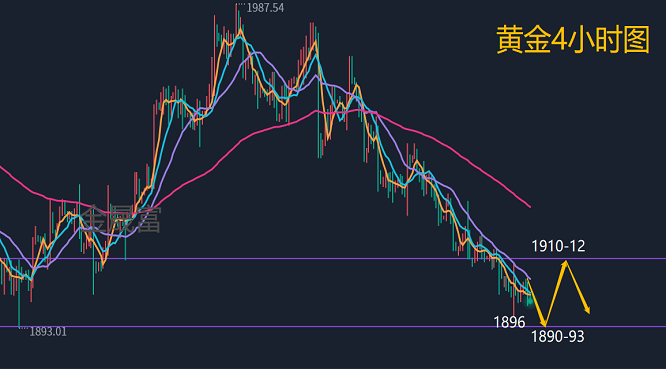Click the 1910-12 resistance label
Viewport: 666px width, 369px height.
coord(558,246)
